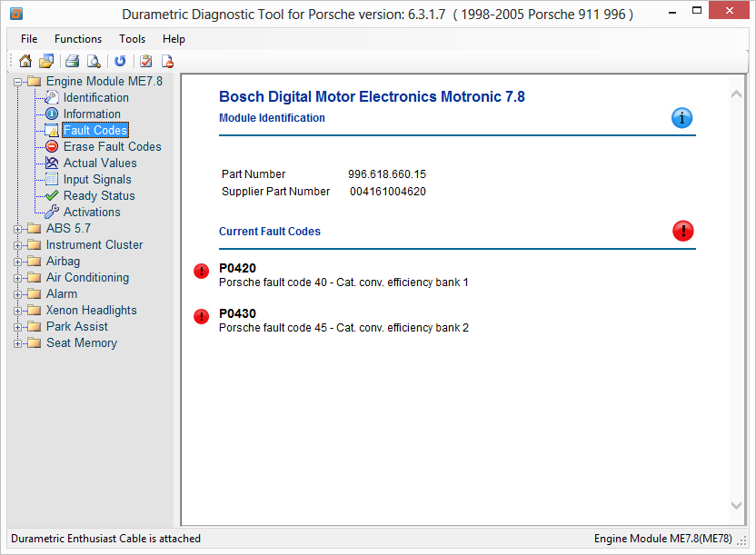Expand the Xenon Headlights node

coord(18,312)
